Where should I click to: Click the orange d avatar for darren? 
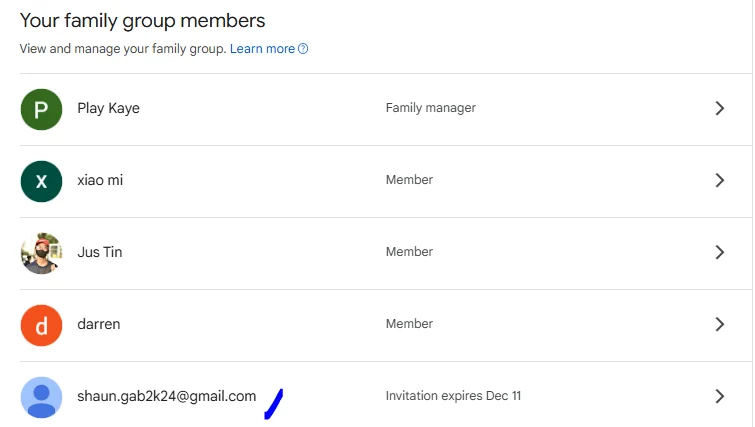pos(41,325)
